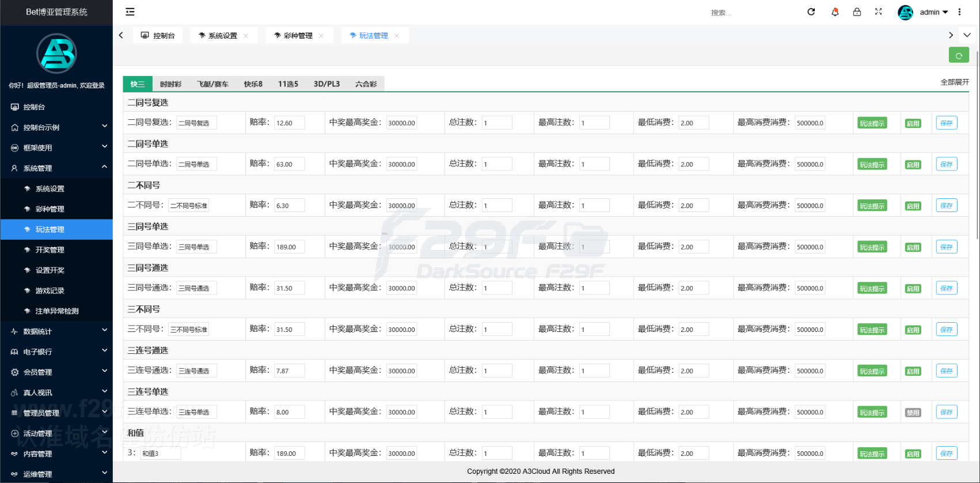Toggle 启用 status for 二不同号
980x483 pixels.
point(913,206)
